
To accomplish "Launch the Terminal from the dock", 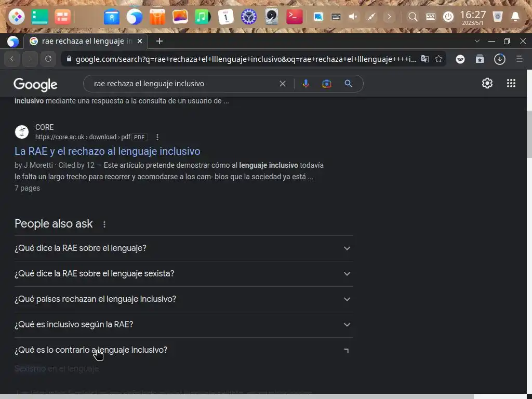I will tap(294, 17).
